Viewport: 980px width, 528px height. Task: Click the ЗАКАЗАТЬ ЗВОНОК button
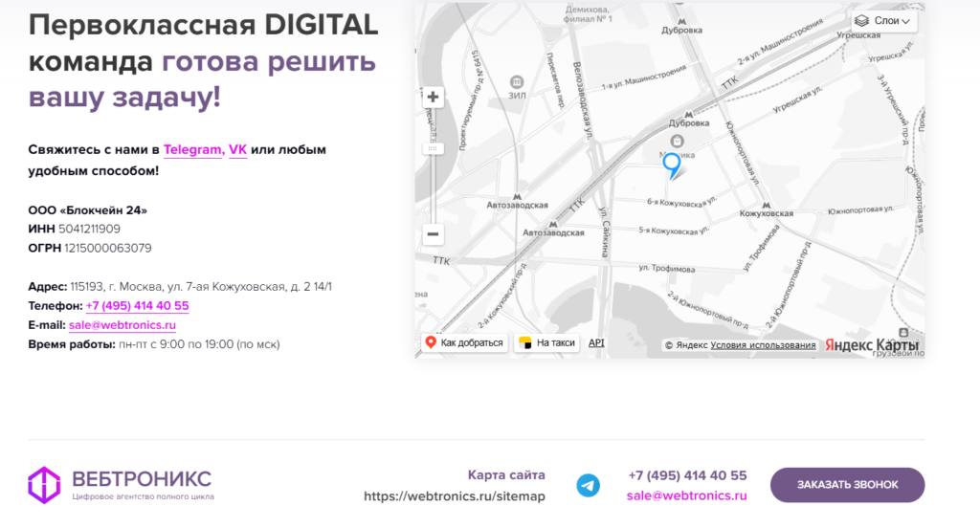point(847,485)
